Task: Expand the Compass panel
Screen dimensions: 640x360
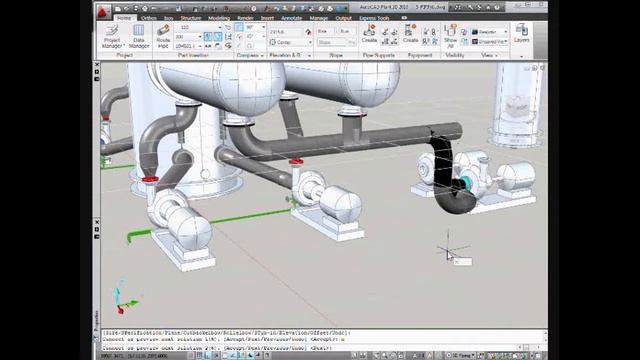Action: (250, 55)
